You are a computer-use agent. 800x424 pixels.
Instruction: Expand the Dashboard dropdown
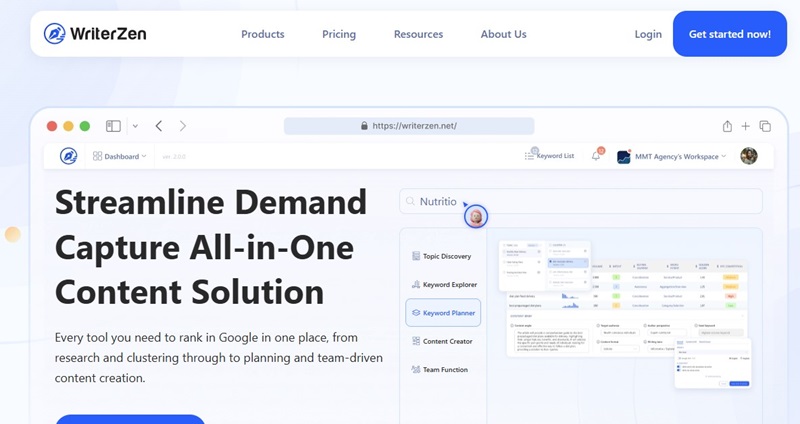click(x=119, y=156)
